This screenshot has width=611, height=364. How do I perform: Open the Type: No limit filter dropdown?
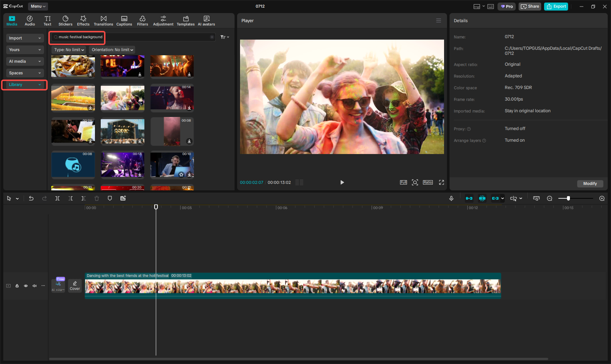click(x=68, y=50)
